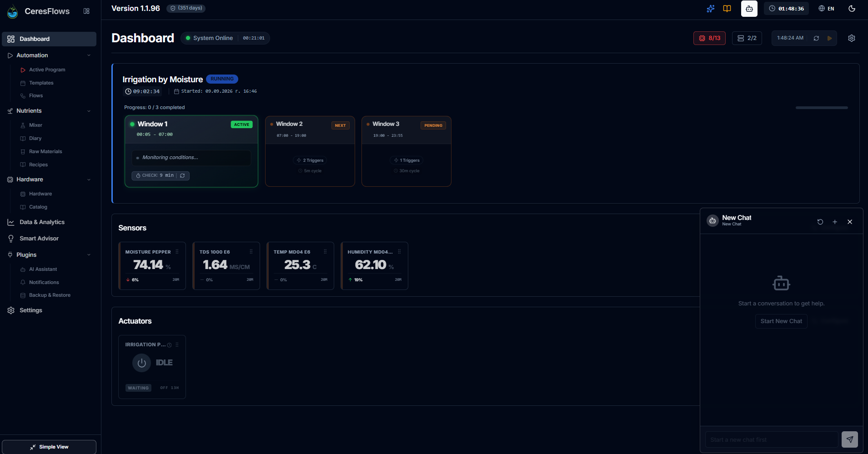Toggle the sidebar layout icon next to CeresFlows
Screen dimensions: 868x454
[x=86, y=11]
